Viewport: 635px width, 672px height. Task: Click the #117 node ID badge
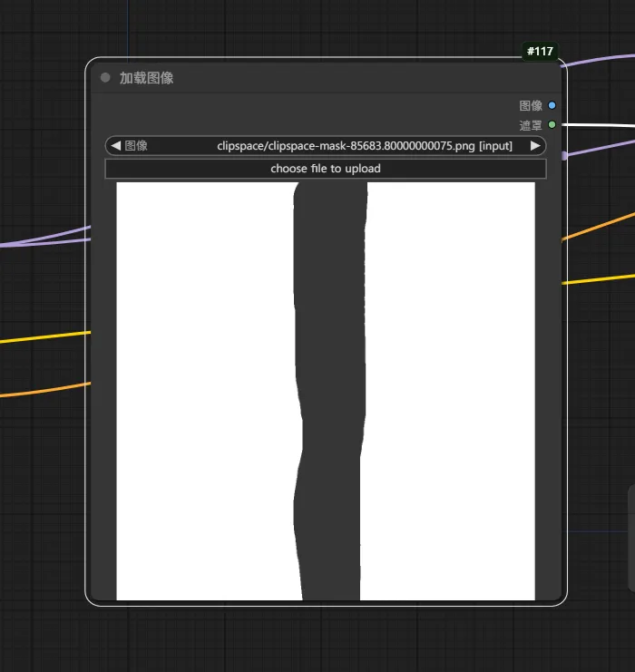[x=540, y=52]
